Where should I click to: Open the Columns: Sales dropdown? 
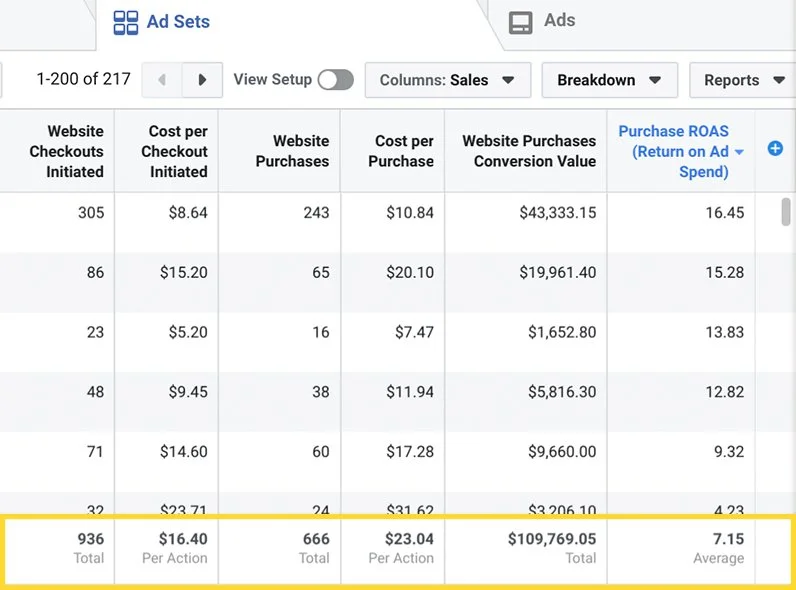(447, 80)
